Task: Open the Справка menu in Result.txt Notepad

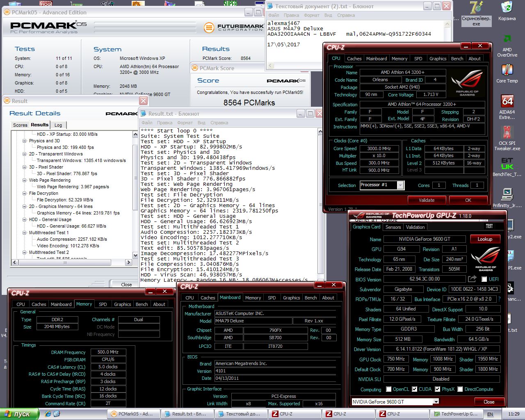Action: pos(219,123)
